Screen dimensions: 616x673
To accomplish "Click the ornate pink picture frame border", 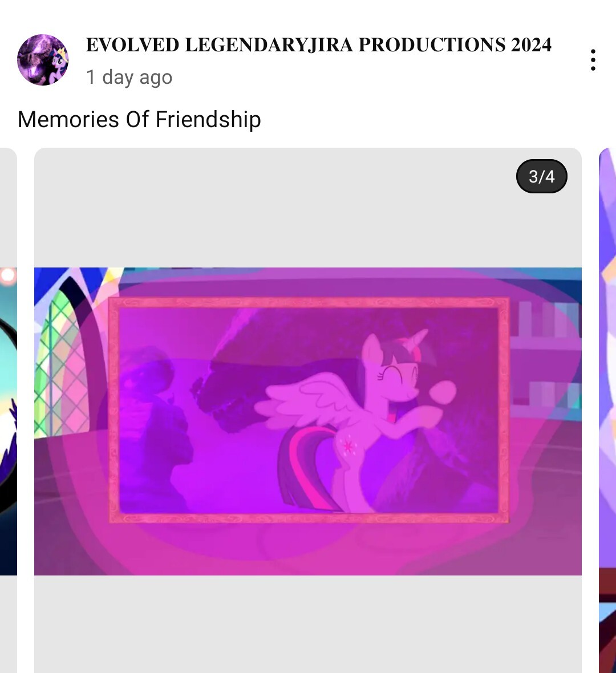I will click(x=308, y=302).
